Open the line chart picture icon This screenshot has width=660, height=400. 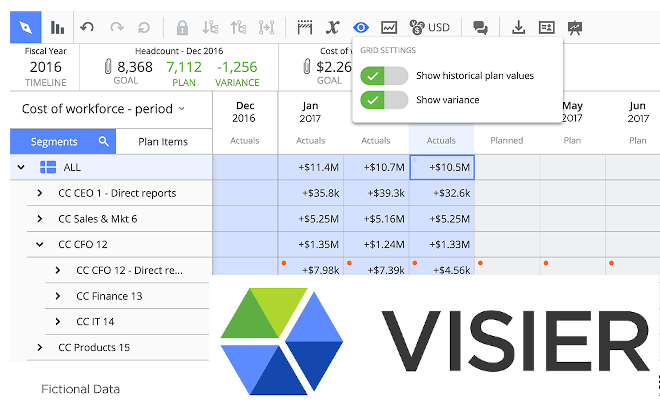tap(389, 28)
